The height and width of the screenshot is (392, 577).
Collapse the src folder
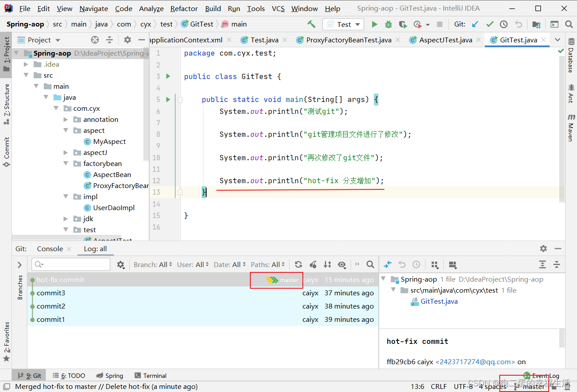[27, 75]
